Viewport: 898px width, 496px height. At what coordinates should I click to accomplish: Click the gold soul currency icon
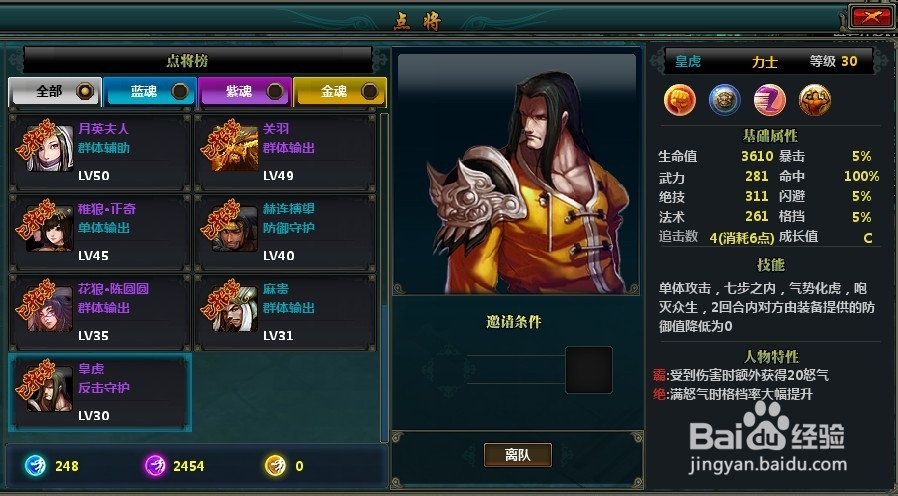coord(275,466)
